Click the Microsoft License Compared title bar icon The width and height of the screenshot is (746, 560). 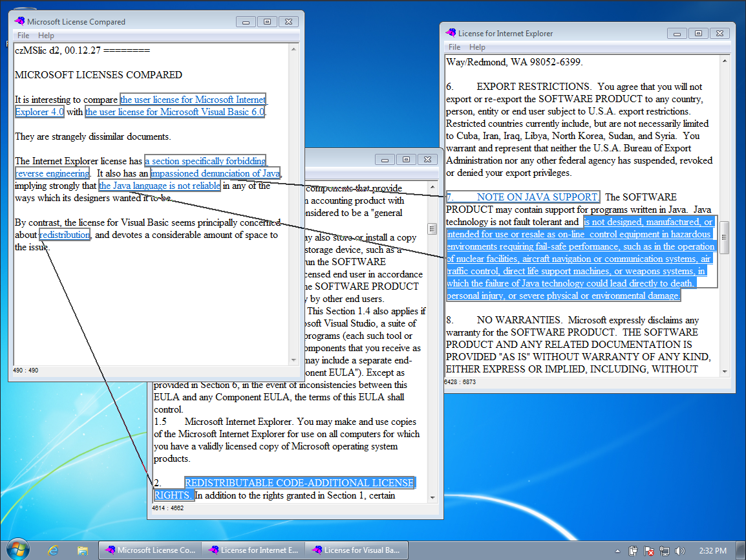pos(19,21)
